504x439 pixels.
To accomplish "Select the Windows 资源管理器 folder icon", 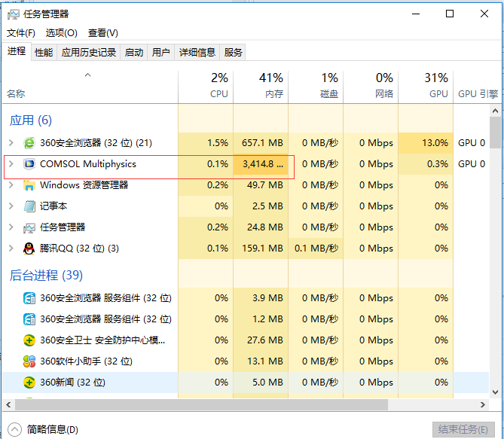I will [x=29, y=185].
